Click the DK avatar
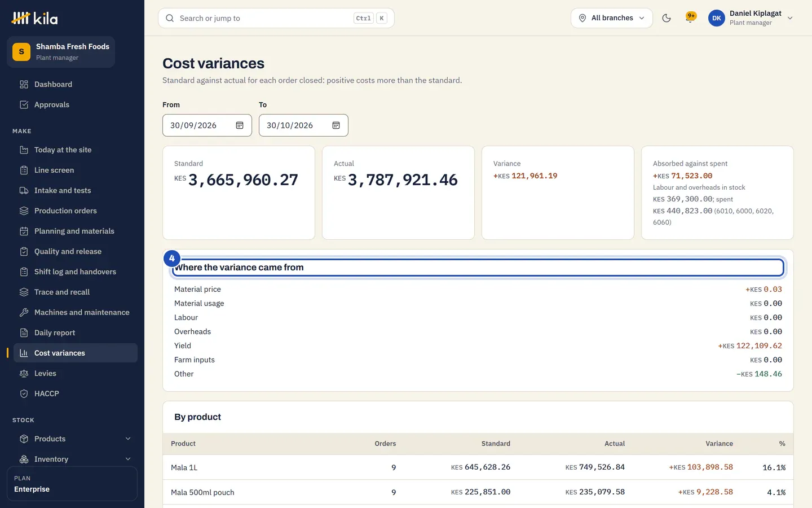812x508 pixels. click(717, 18)
